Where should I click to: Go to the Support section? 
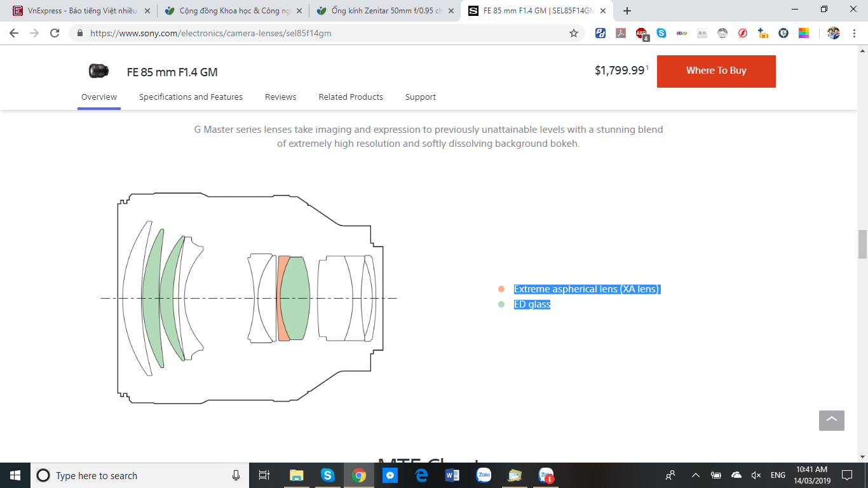pyautogui.click(x=421, y=97)
